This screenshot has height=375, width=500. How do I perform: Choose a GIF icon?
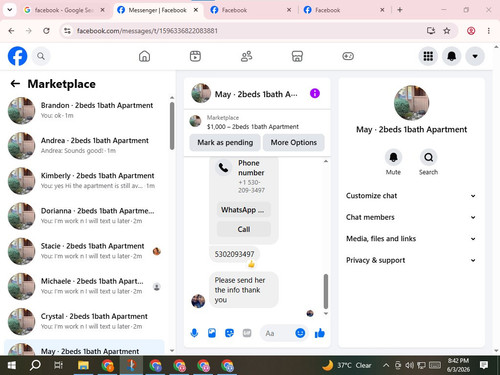point(247,333)
